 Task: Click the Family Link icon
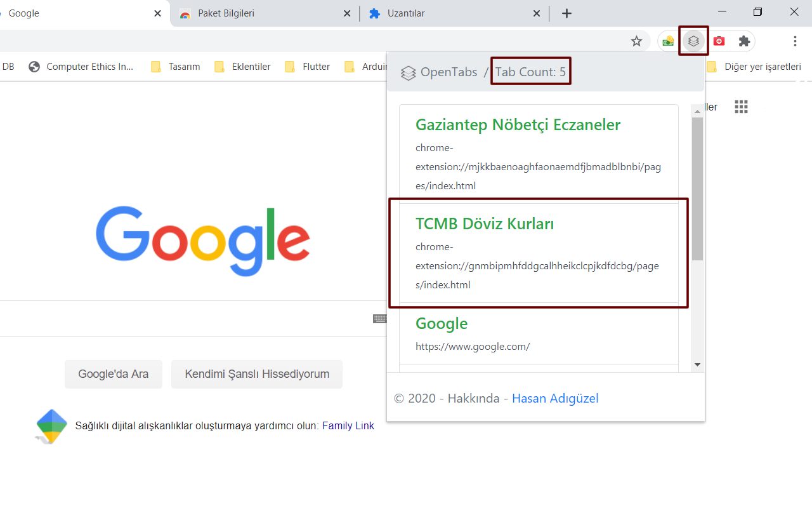click(x=51, y=426)
